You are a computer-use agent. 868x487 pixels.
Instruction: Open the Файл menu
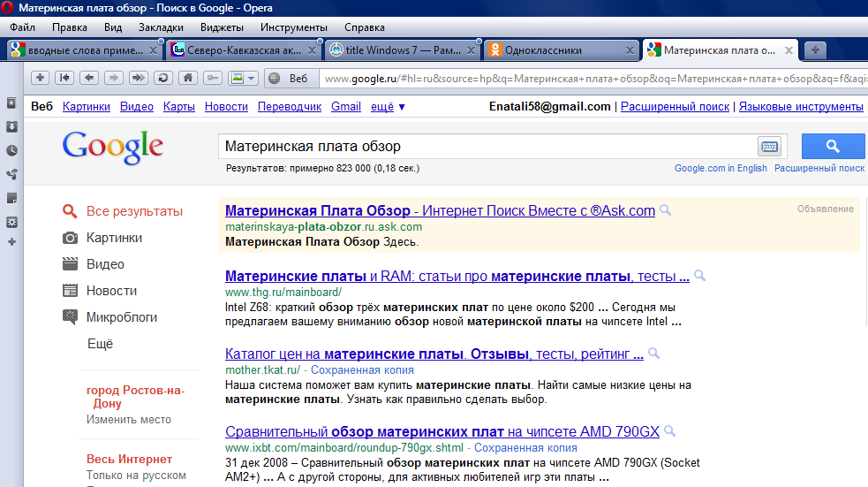(x=23, y=27)
